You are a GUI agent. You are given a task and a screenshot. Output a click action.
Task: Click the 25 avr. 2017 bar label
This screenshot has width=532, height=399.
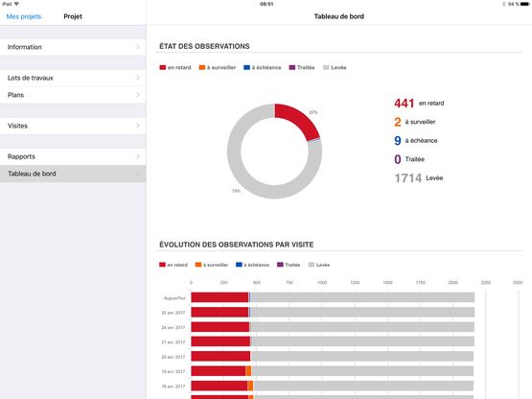173,313
